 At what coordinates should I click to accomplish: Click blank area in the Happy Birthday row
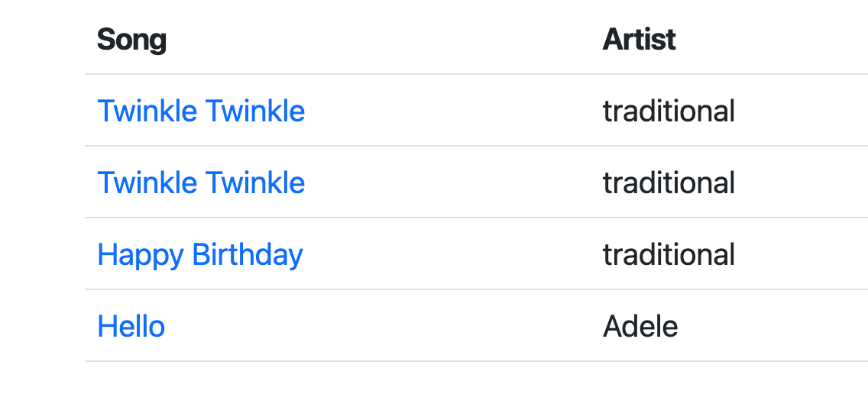point(451,255)
